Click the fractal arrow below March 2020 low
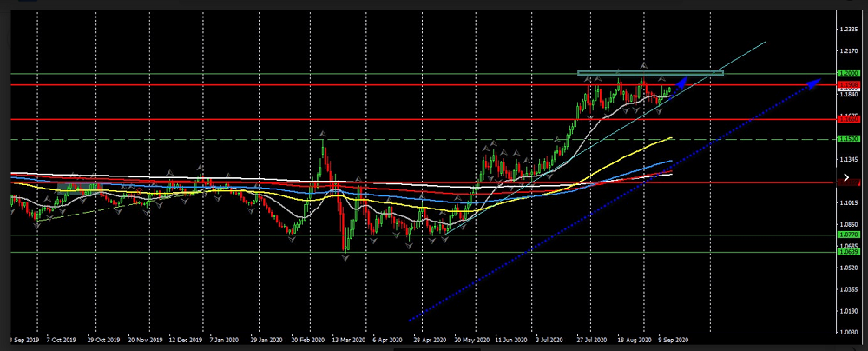 pyautogui.click(x=345, y=259)
